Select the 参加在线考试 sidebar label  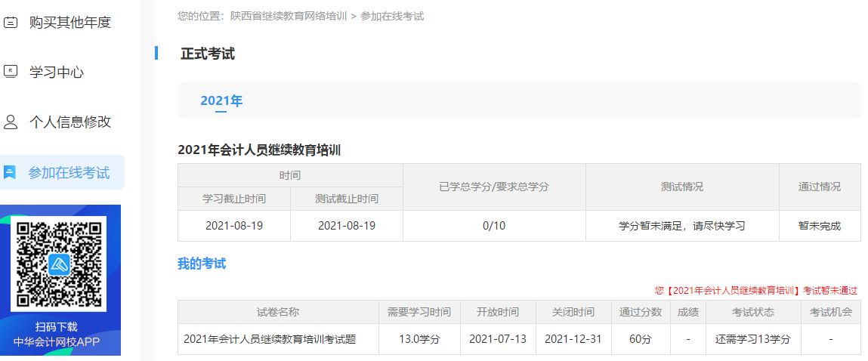69,172
